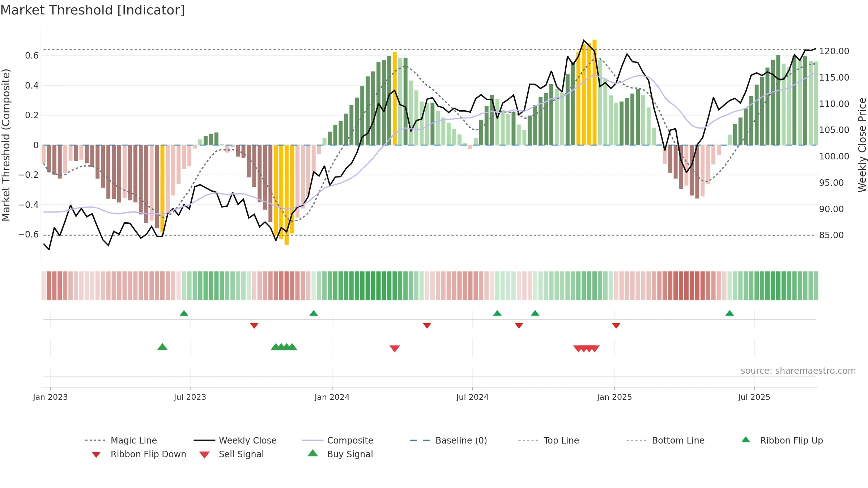Screen dimensions: 868x488
Task: Click the 0.6 composite axis label
Action: coord(32,56)
